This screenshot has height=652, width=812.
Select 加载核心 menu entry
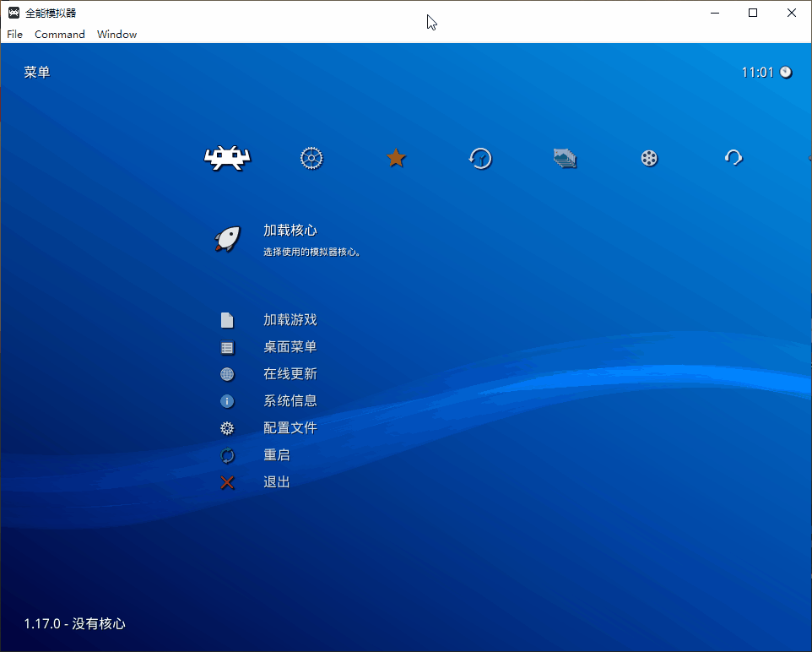[x=290, y=230]
